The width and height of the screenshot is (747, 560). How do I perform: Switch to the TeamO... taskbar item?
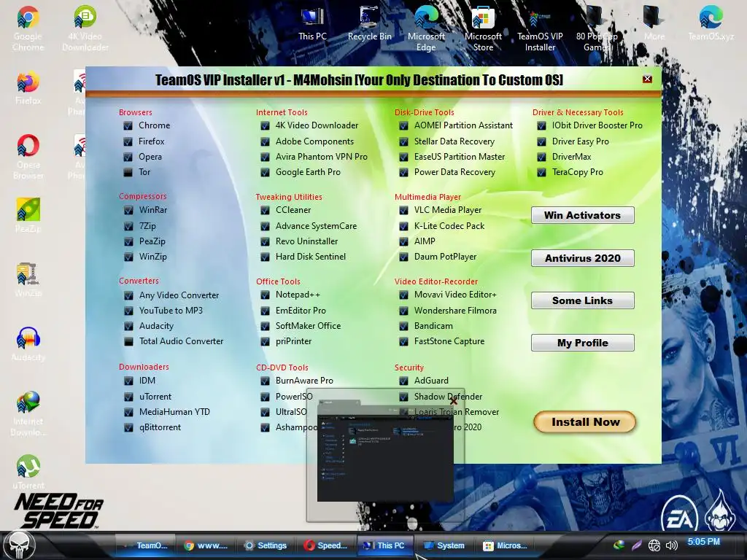pyautogui.click(x=146, y=545)
